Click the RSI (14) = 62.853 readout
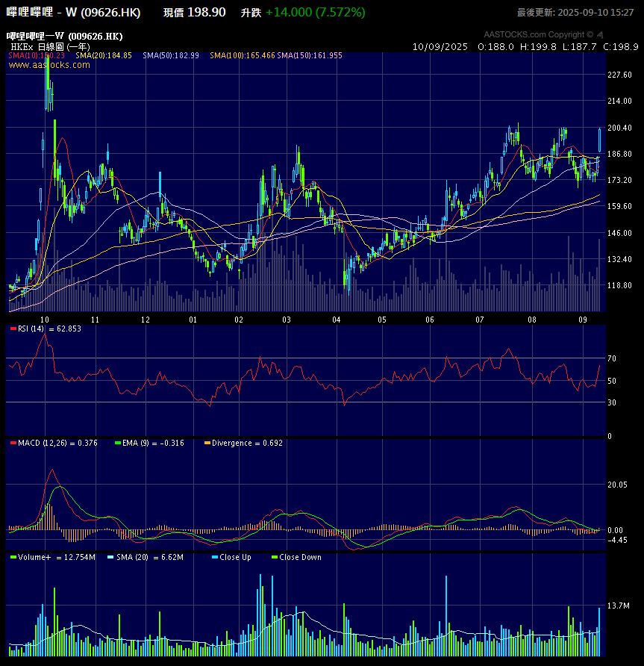The image size is (644, 666). click(x=49, y=329)
